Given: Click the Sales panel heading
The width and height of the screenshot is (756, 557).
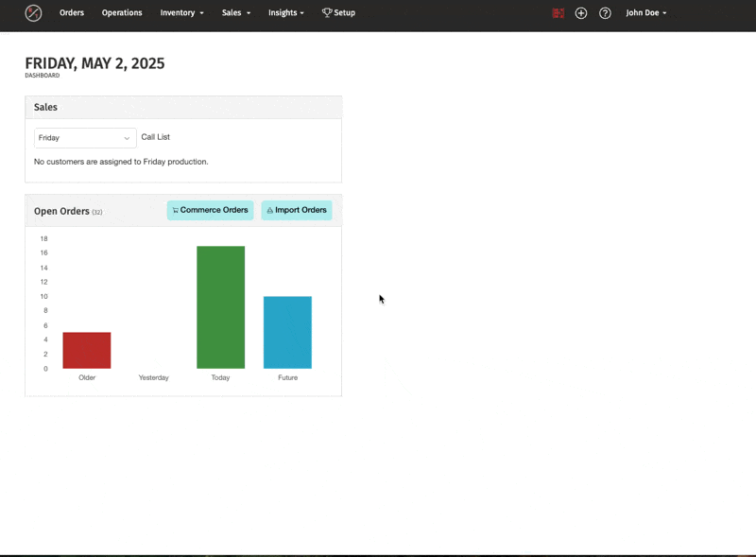Looking at the screenshot, I should [45, 107].
